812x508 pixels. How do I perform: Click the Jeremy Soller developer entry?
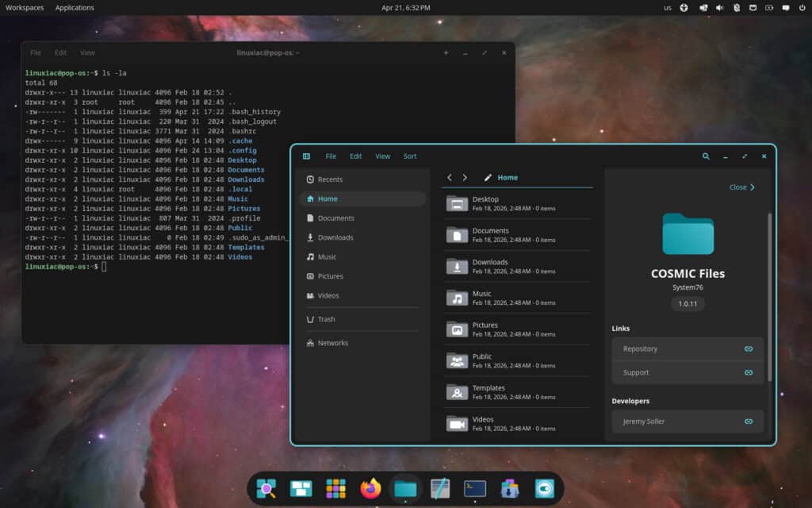click(x=688, y=421)
